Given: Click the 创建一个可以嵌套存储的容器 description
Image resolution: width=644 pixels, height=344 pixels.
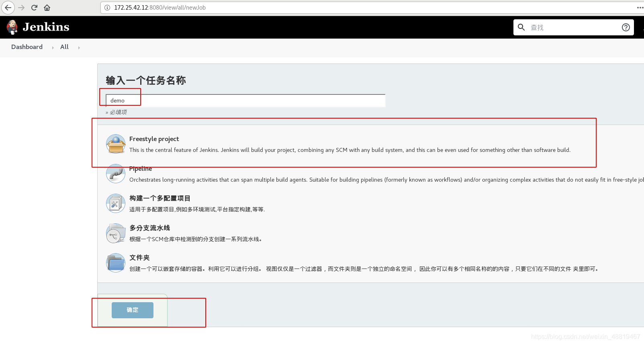Looking at the screenshot, I should point(365,269).
